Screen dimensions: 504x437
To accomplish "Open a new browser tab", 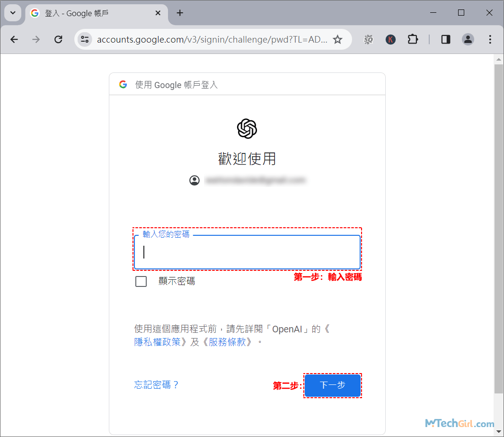I will [x=179, y=13].
